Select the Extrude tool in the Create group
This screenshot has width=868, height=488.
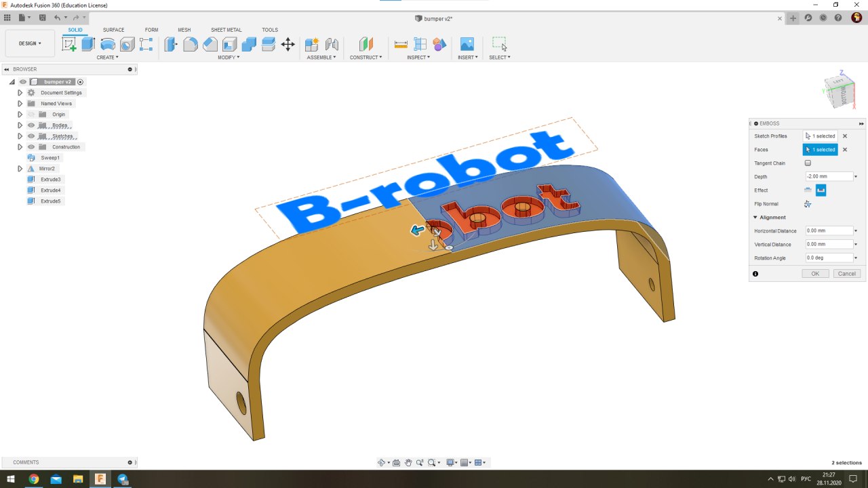[88, 45]
